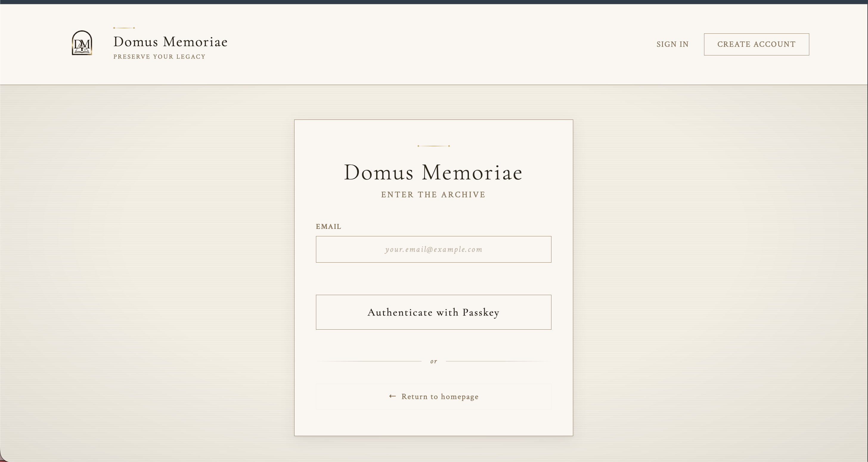Open the Sign In link

pos(672,44)
